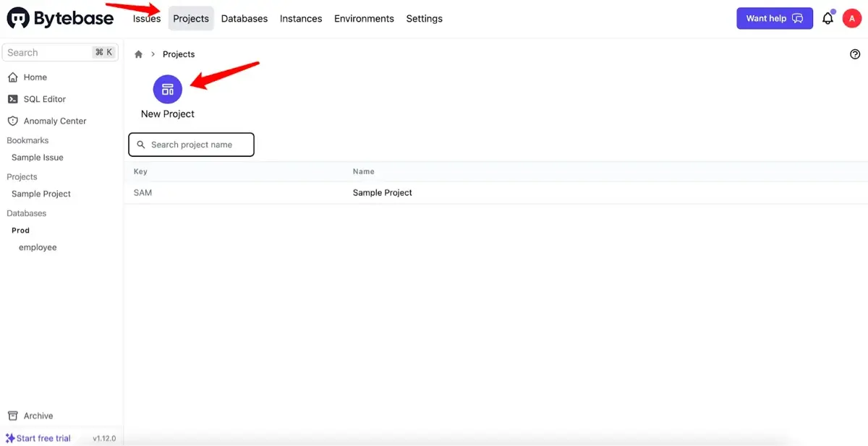Click the New Project round icon
868x446 pixels.
168,90
